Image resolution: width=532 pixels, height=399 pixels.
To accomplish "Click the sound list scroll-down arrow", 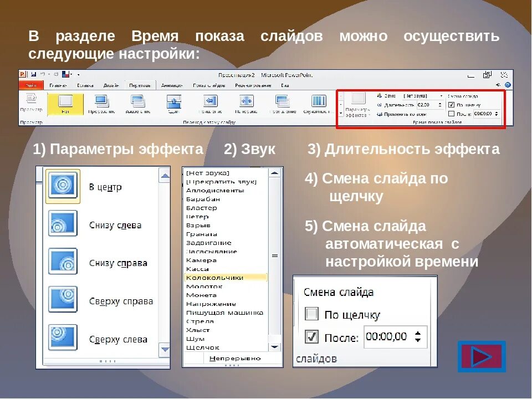I will coord(274,347).
